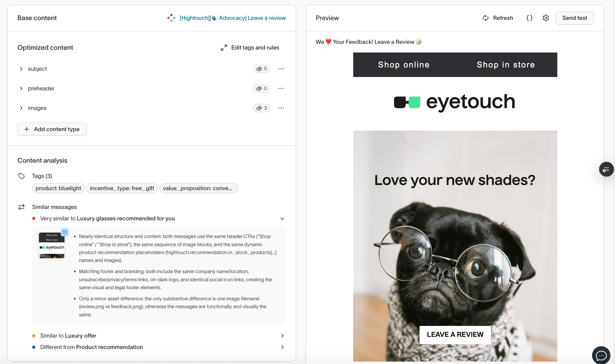
Task: Open the Hightouch Advocacy Leave a review link
Action: [233, 18]
